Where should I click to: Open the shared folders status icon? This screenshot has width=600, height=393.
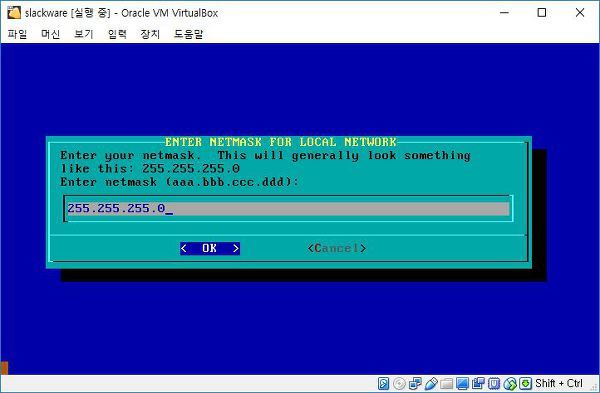point(447,383)
